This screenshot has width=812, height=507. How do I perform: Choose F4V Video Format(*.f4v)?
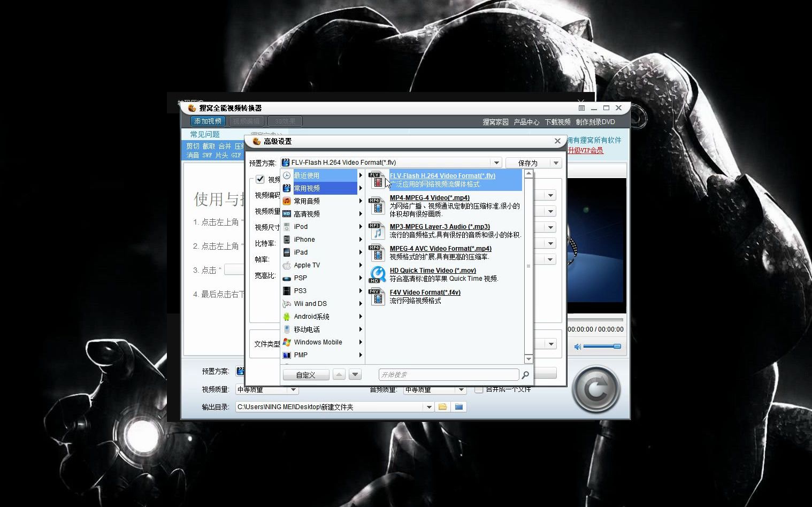[x=425, y=293]
